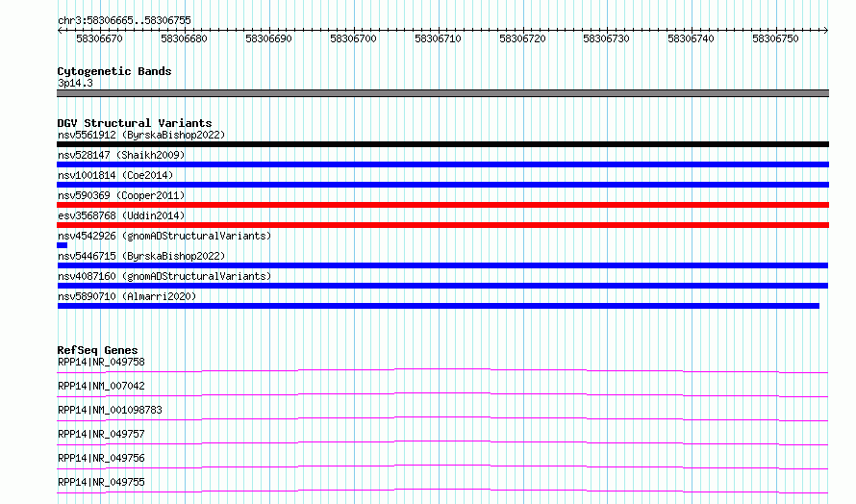Click ruler position 58306720
The image size is (856, 504).
(522, 38)
